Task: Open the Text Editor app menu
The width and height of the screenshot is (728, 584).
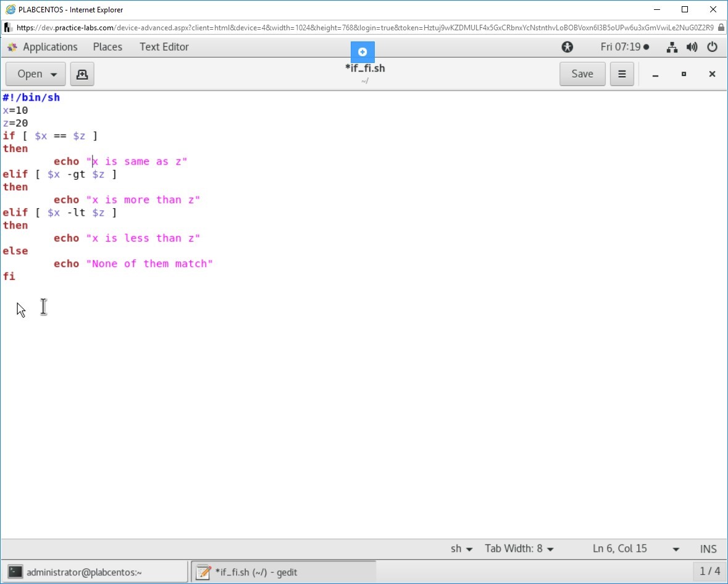Action: (x=164, y=47)
